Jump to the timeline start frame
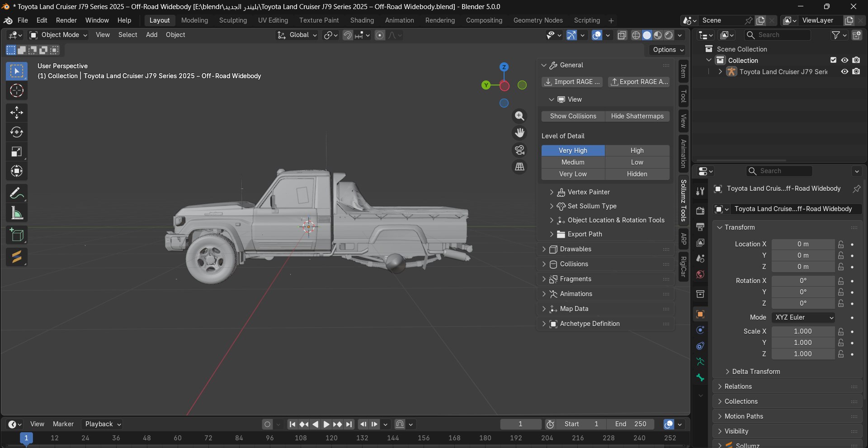This screenshot has height=448, width=868. [292, 424]
